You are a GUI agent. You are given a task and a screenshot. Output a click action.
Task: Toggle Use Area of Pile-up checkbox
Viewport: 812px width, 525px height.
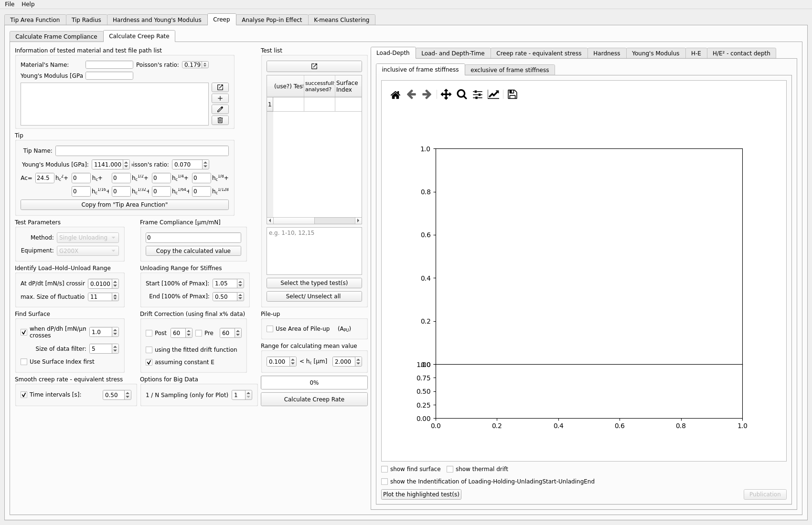(x=270, y=329)
